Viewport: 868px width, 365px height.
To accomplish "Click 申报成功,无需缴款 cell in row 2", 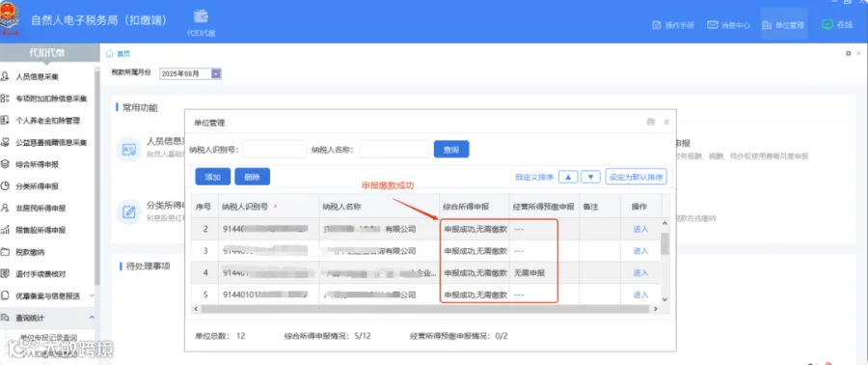I will (475, 229).
